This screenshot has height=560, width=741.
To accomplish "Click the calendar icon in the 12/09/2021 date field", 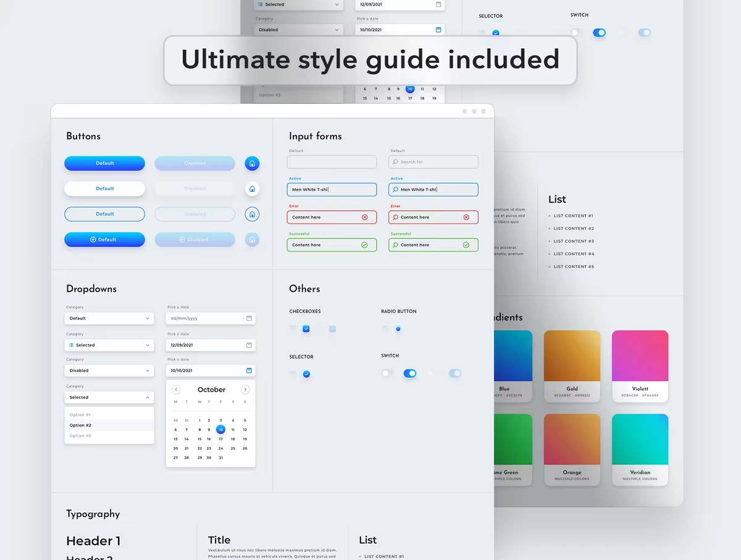I will click(249, 345).
